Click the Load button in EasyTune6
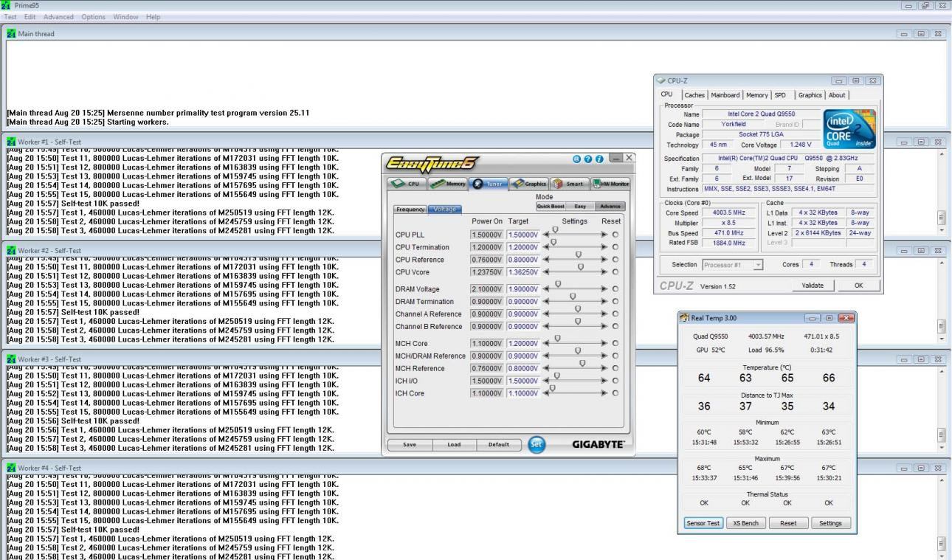Image resolution: width=952 pixels, height=560 pixels. [x=455, y=445]
